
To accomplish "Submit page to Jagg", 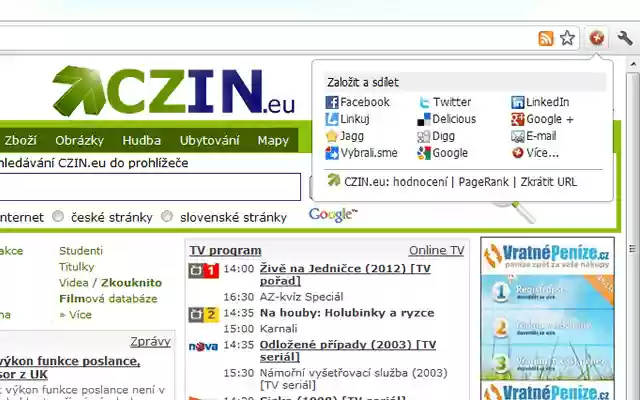I will pyautogui.click(x=344, y=136).
